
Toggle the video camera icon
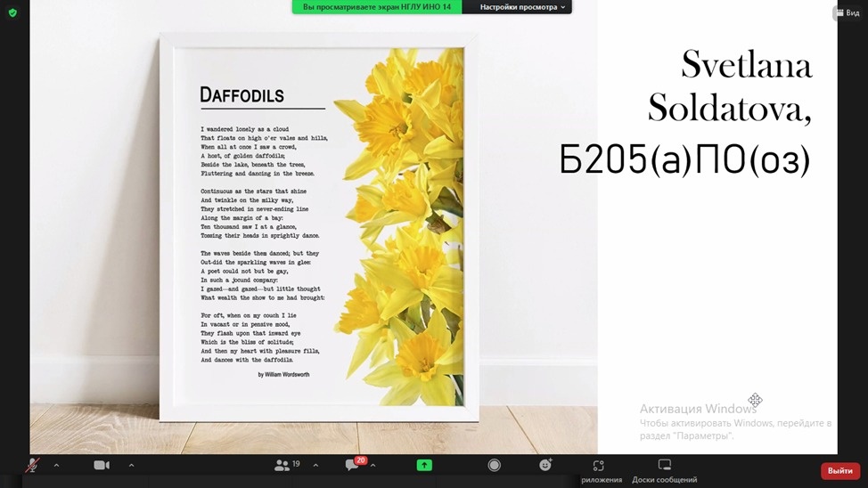click(102, 466)
